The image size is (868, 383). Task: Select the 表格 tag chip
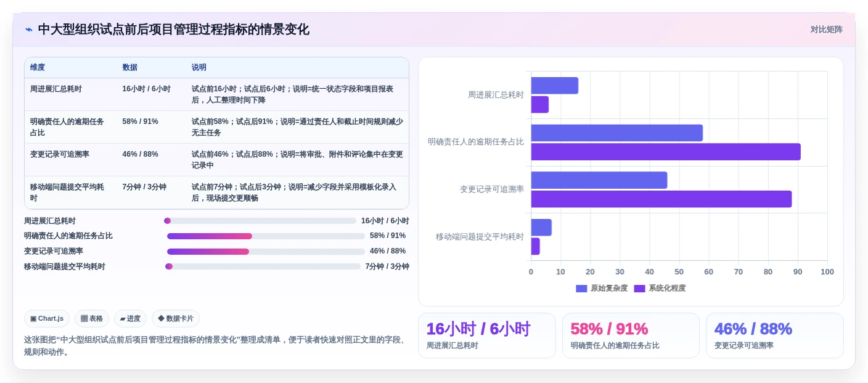92,318
